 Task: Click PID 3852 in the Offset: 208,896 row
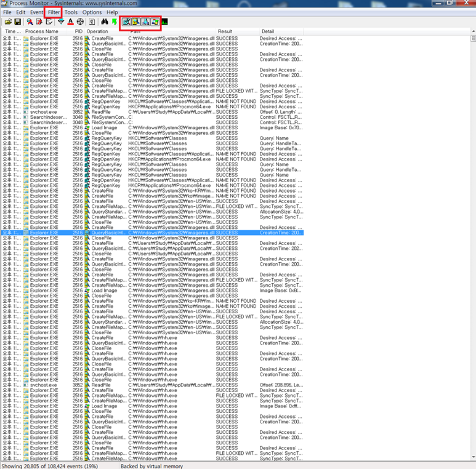coord(78,385)
